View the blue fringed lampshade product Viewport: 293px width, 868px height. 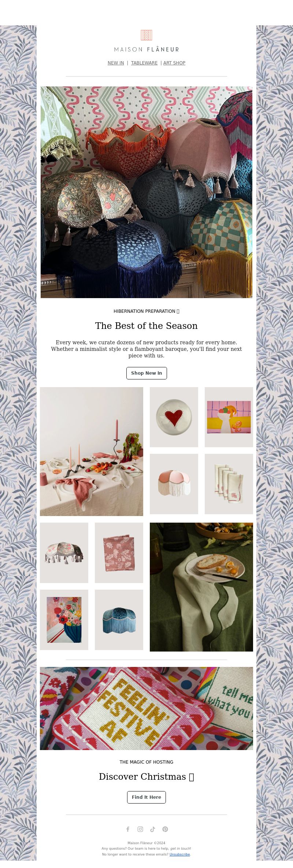(119, 620)
